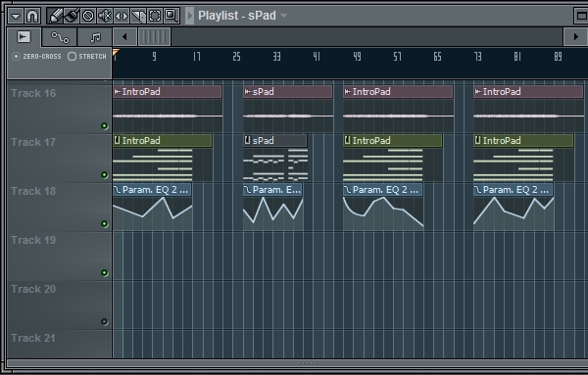Grab the resize grip at playlist bottom
The height and width of the screenshot is (375, 588).
pyautogui.click(x=308, y=363)
